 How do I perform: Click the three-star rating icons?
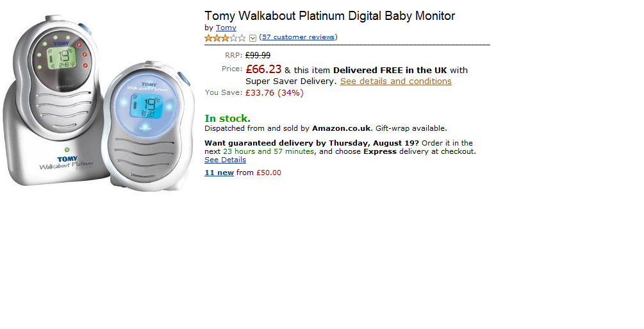pos(225,38)
